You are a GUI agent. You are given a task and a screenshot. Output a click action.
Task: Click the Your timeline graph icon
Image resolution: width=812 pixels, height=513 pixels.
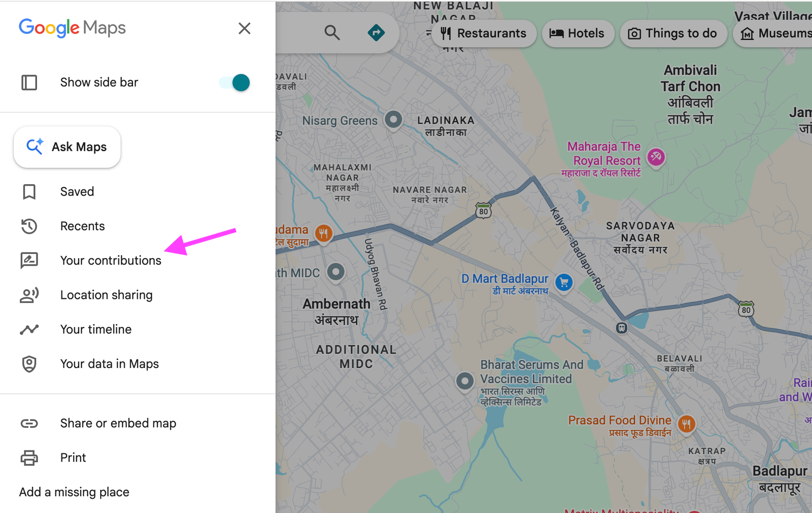(29, 330)
